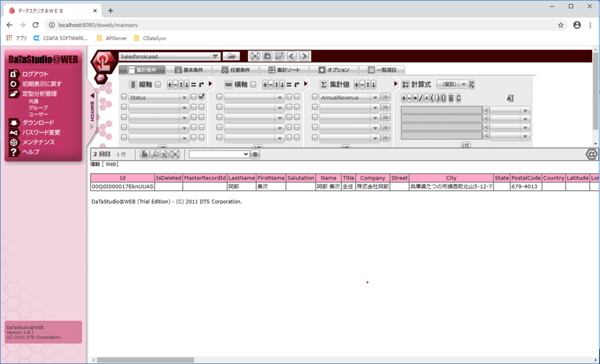The width and height of the screenshot is (600, 364).
Task: Toggle checkbox left of Status row
Action: [x=124, y=97]
